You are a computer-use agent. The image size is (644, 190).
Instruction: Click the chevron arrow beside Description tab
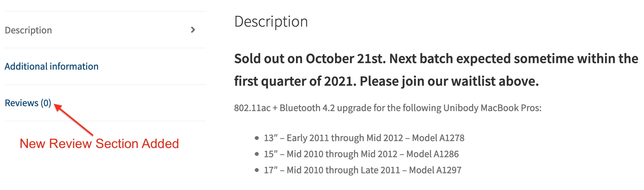(193, 30)
